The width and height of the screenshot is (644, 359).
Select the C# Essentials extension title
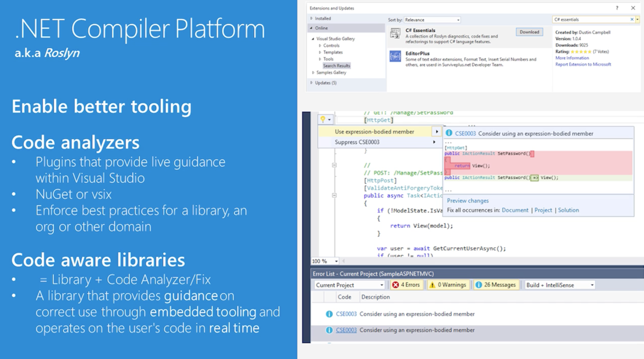pyautogui.click(x=420, y=30)
